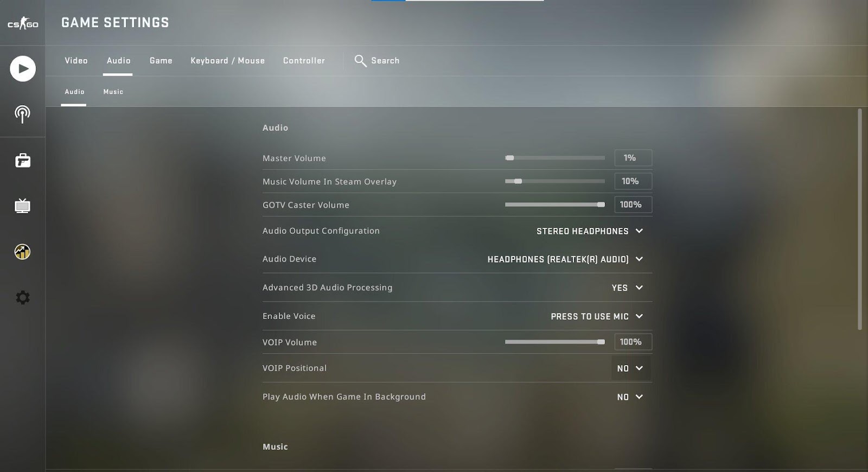Screen dimensions: 868x472
Task: Click the VOIP Positional label
Action: coord(295,368)
